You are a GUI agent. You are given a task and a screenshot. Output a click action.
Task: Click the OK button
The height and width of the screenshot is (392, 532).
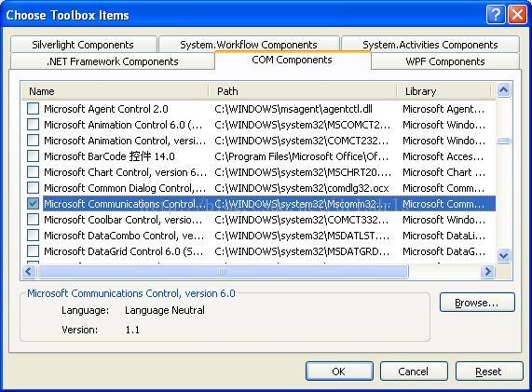click(339, 372)
